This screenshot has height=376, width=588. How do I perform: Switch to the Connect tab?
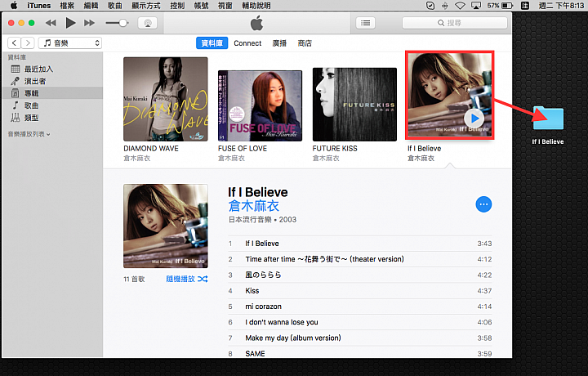coord(247,43)
